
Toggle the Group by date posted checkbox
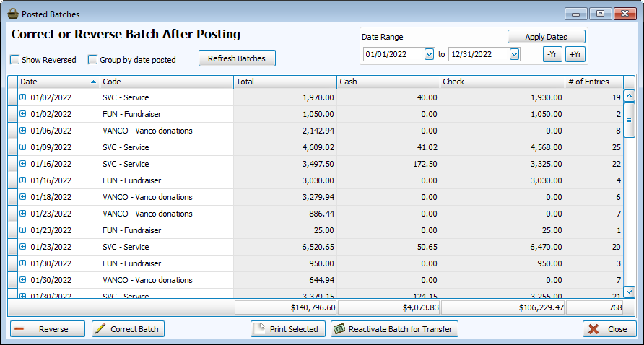click(92, 60)
